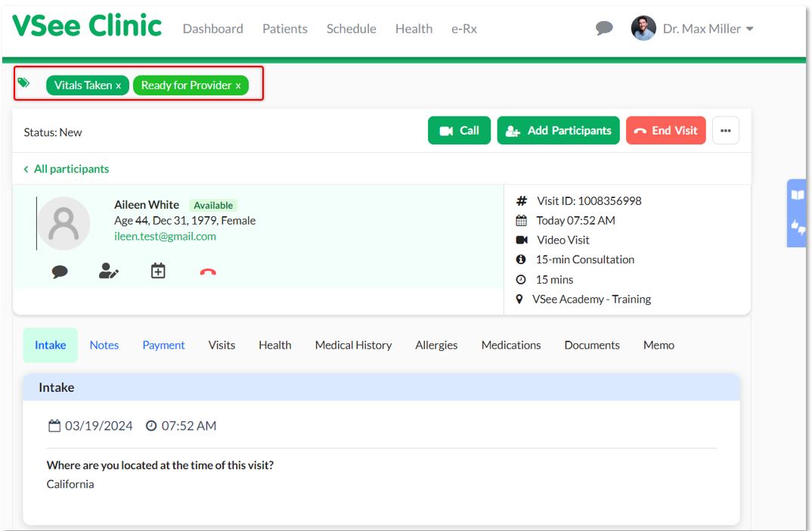This screenshot has height=531, width=812.
Task: Click the visit location question text
Action: pos(160,465)
